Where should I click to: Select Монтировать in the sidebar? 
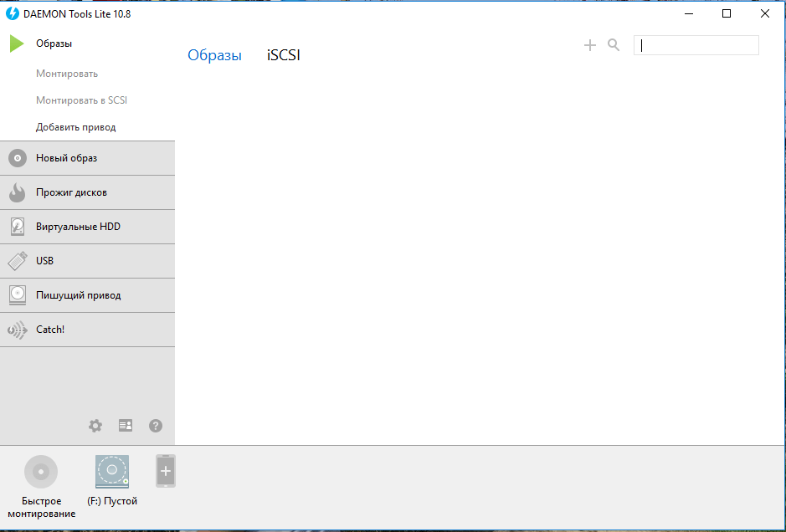(x=67, y=74)
